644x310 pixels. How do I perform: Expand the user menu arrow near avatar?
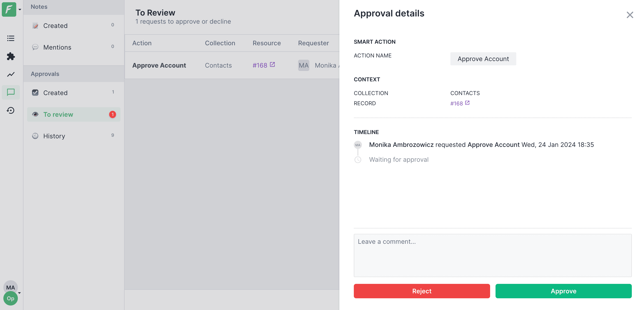click(x=19, y=293)
